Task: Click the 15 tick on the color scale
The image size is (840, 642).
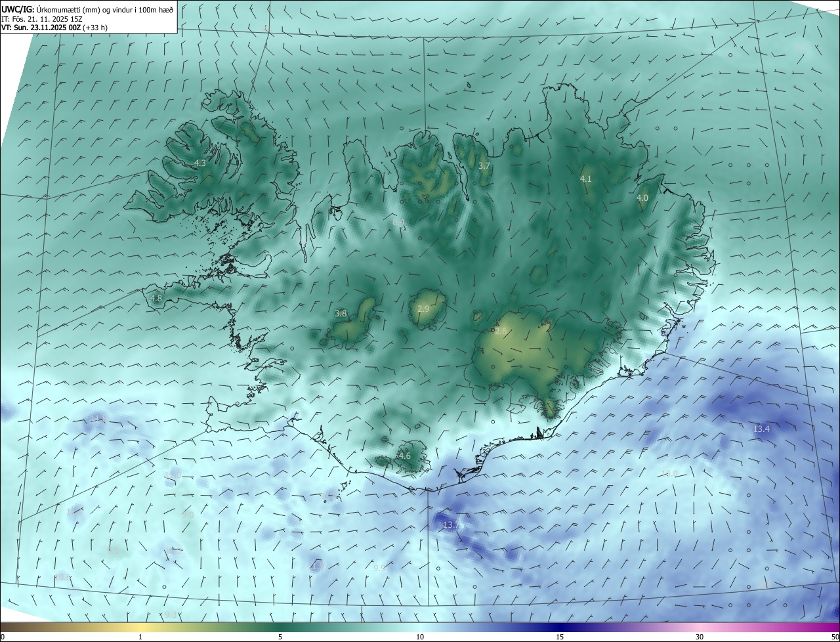Action: [560, 637]
